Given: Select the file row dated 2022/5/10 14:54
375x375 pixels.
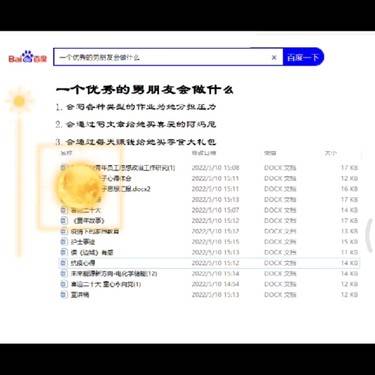Looking at the screenshot, I should point(209,284).
